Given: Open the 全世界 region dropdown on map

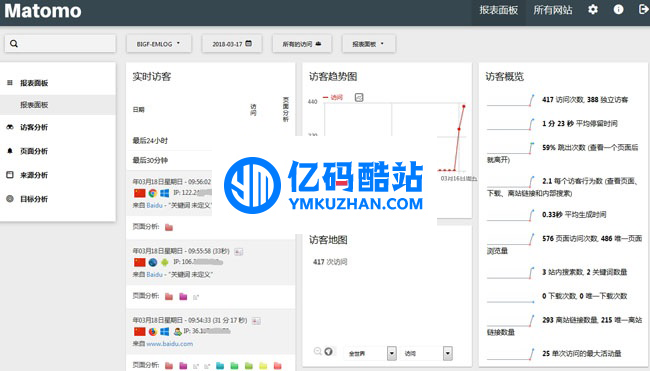Looking at the screenshot, I should (371, 353).
